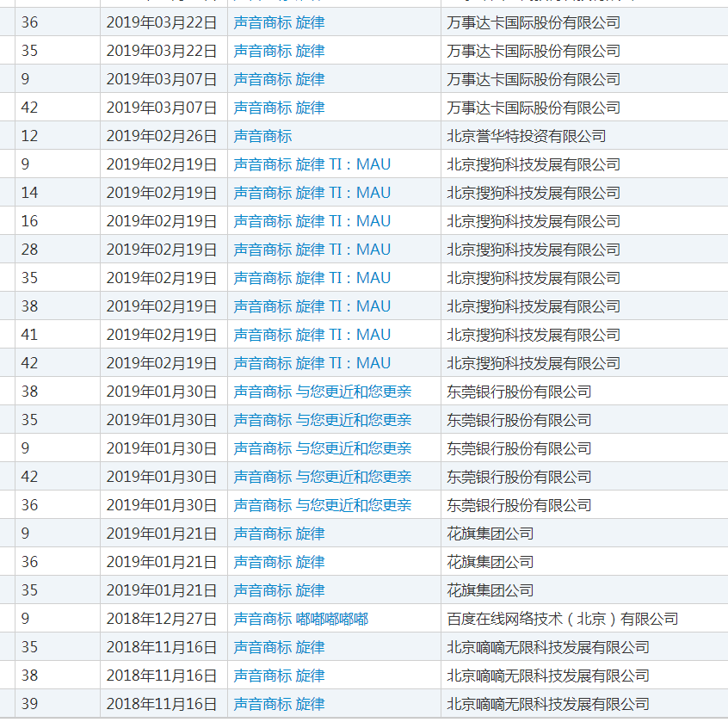Open the 声音商标 link for 北京誉华特投资有限公司
Viewport: 728px width, 722px height.
[x=262, y=136]
